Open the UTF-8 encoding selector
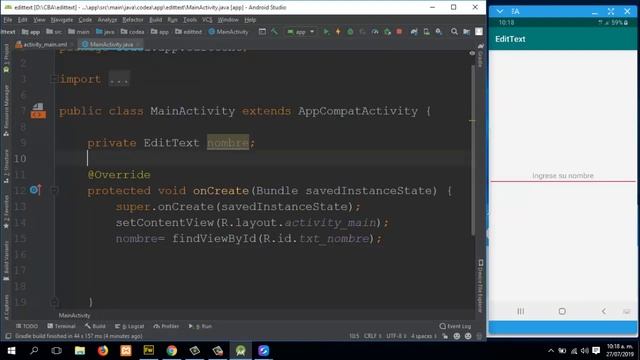Screen dimensions: 640x360 pyautogui.click(x=396, y=336)
